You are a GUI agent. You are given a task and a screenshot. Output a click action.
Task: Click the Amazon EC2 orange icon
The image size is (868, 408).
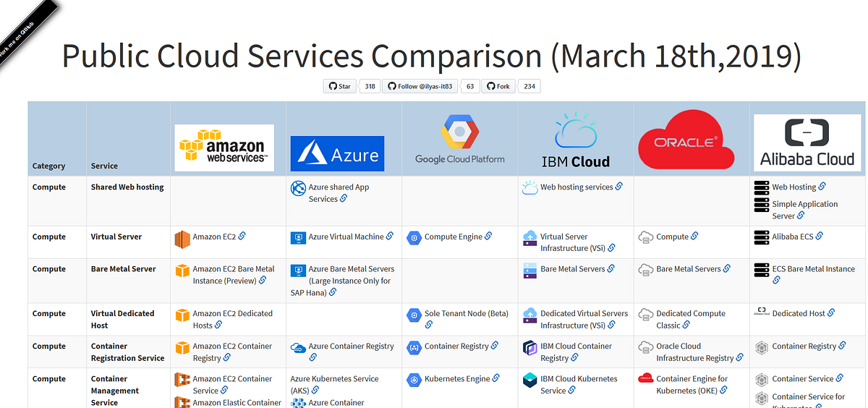[182, 238]
